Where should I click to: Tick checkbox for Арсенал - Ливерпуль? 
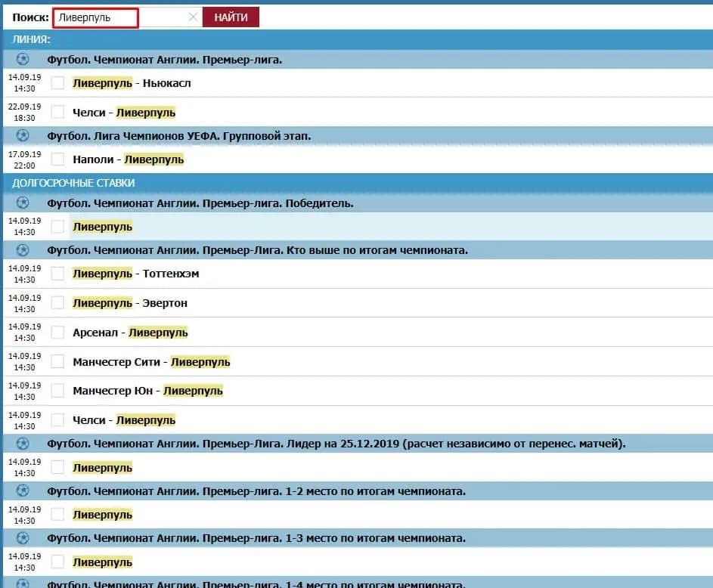(x=57, y=333)
